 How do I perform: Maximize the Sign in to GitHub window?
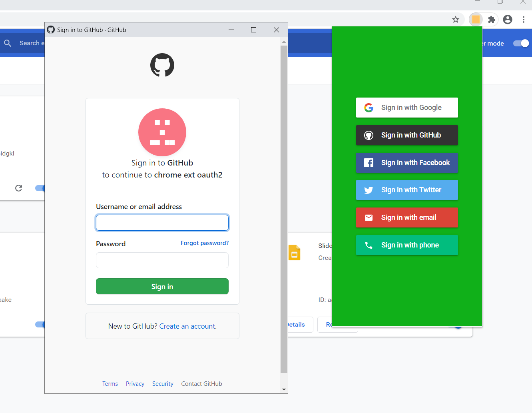[253, 30]
